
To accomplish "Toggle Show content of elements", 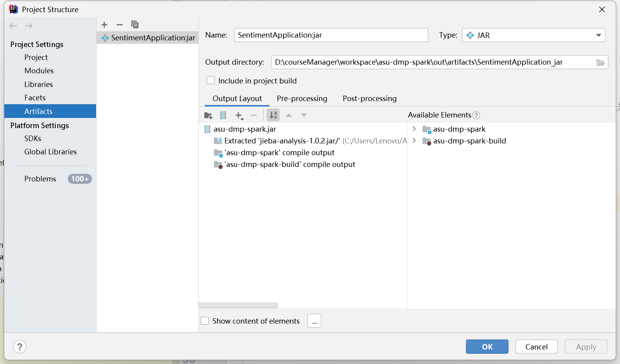I will (x=205, y=321).
